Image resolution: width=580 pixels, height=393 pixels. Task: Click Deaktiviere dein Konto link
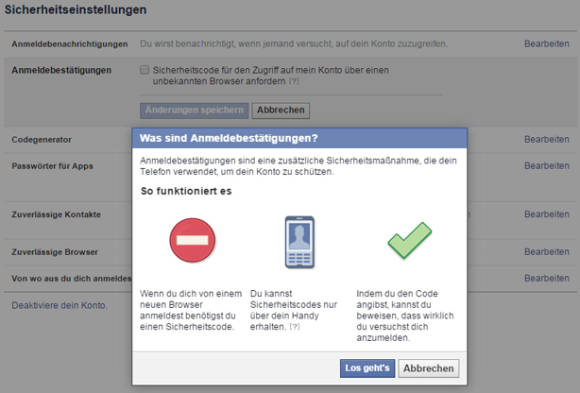59,305
